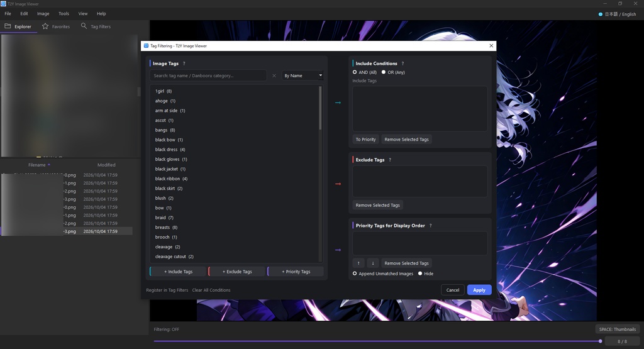Open help for Priority Tags for Display Order
Screen dimensions: 644x349
430,226
